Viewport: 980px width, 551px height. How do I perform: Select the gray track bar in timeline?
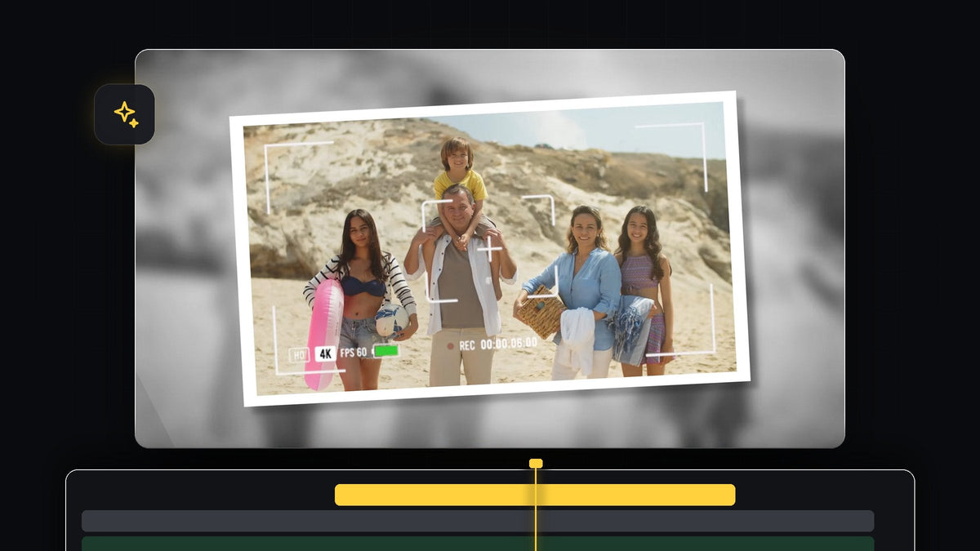point(478,521)
